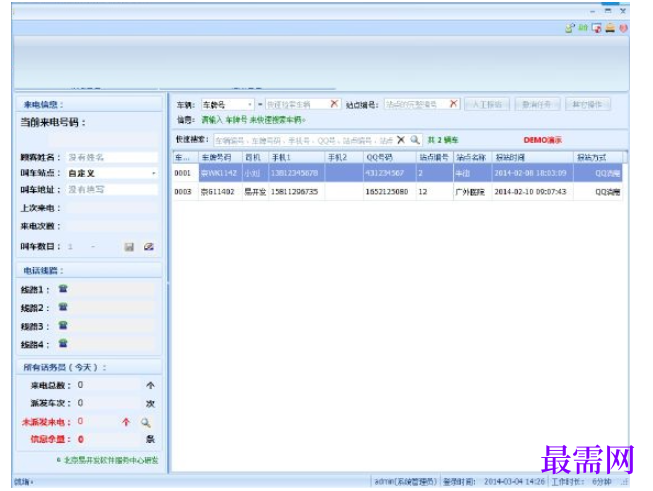Select the vehicle row numbered 0003
This screenshot has width=653, height=491.
397,192
